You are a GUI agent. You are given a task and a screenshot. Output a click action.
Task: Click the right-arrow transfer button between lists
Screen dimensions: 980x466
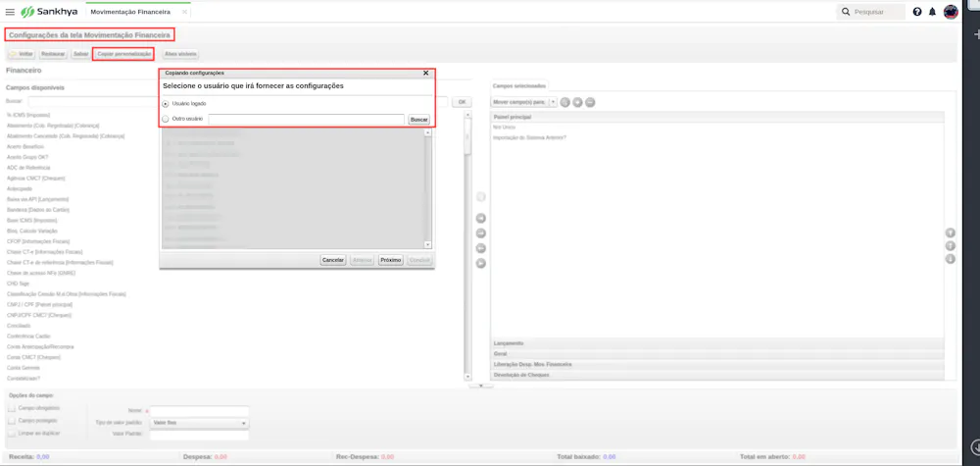click(481, 233)
